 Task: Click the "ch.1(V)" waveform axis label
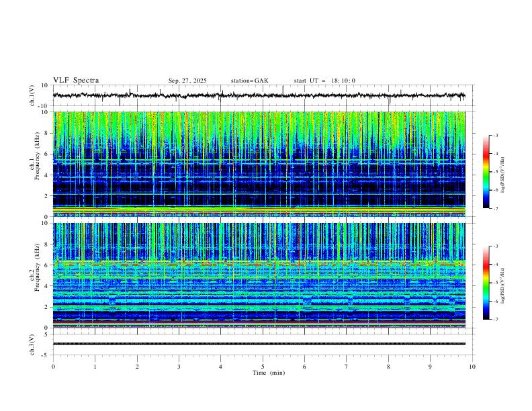[32, 95]
